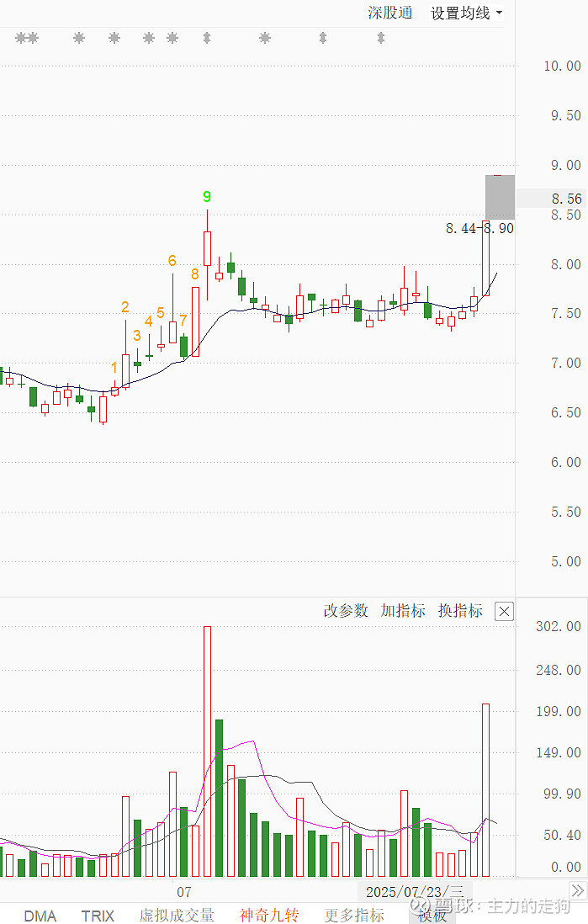Click 换指标 to switch indicator
The image size is (588, 924).
(x=460, y=610)
